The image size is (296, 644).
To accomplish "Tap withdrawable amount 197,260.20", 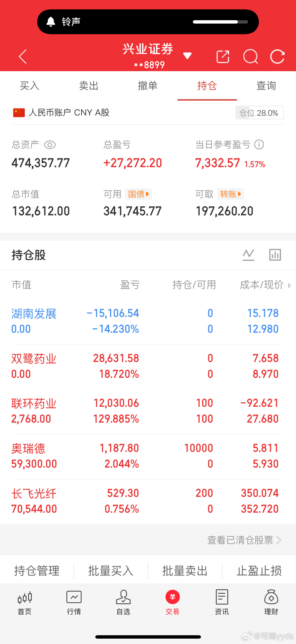I will 225,211.
